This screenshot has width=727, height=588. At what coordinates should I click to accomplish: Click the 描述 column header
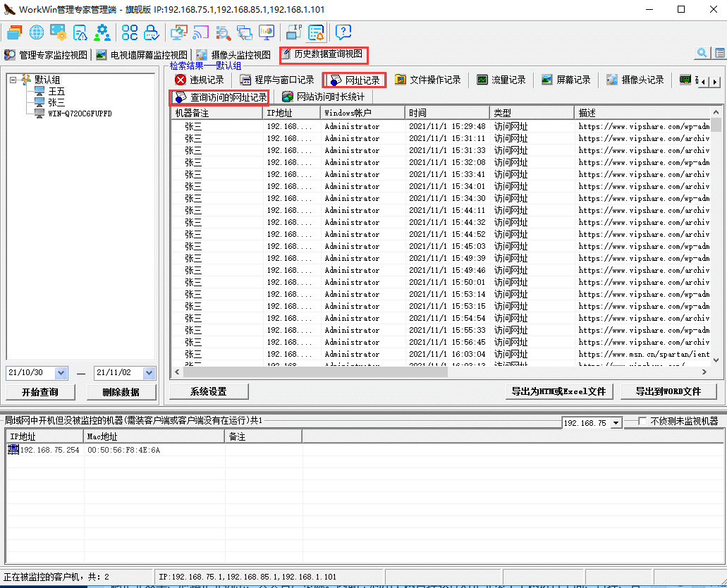pyautogui.click(x=642, y=113)
